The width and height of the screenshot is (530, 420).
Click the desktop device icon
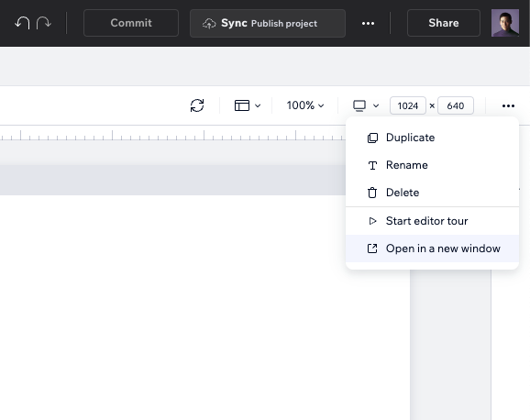tap(359, 105)
